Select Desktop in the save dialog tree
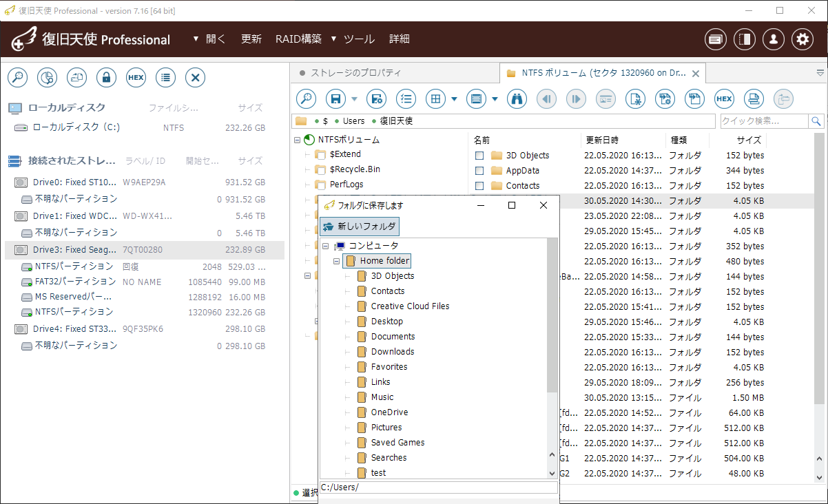This screenshot has height=504, width=828. 386,322
